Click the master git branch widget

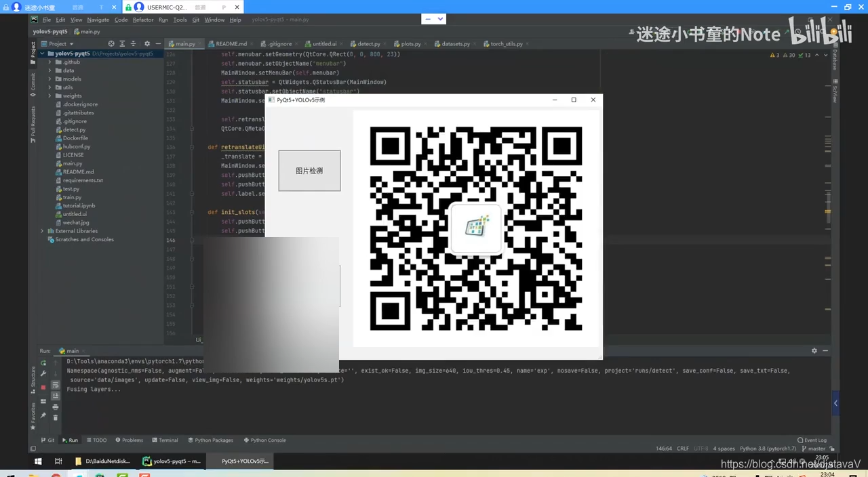814,449
